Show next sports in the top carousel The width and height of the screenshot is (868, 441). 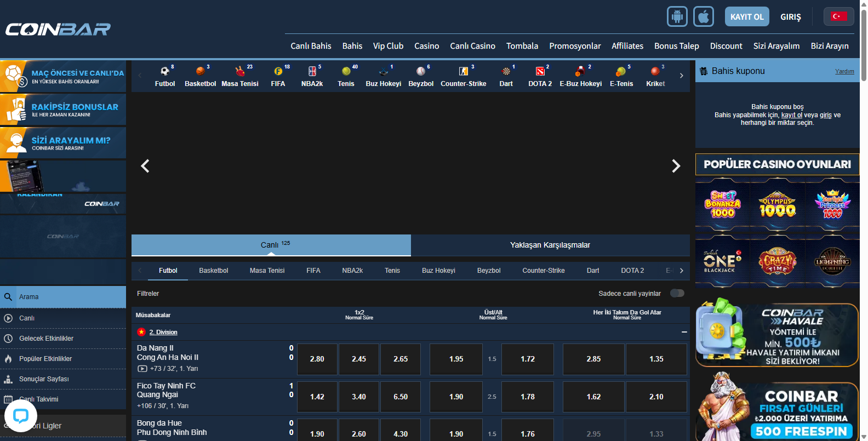tap(681, 76)
